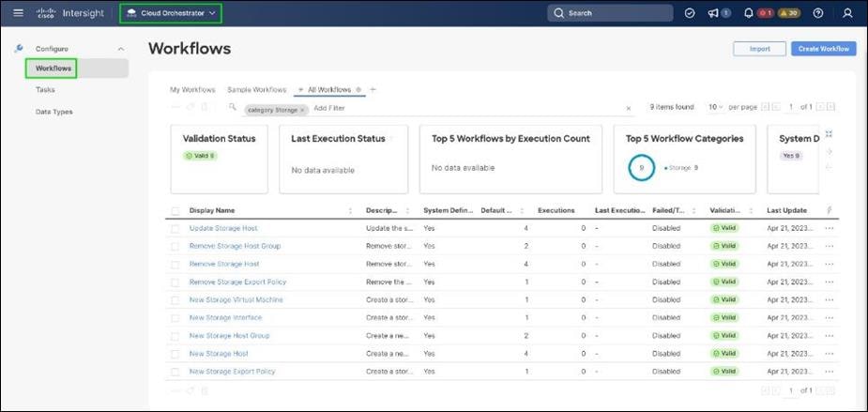Select the Tasks sidebar item
Screen dimensions: 868x412
pos(45,90)
